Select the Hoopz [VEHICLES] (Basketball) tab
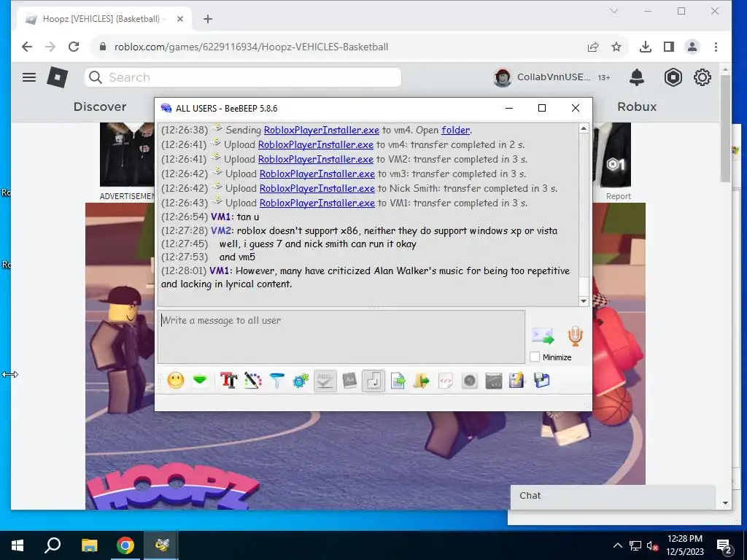 tap(104, 19)
